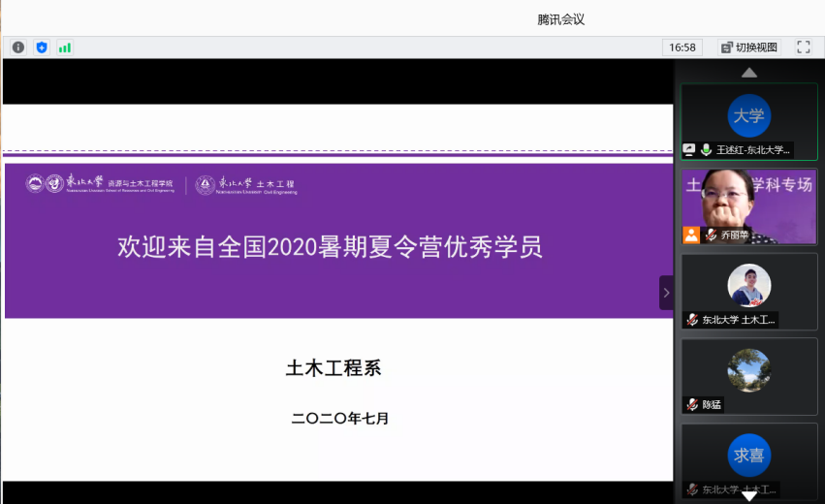Click the shared slide's welcome title banner
This screenshot has height=504, width=825.
[x=330, y=247]
